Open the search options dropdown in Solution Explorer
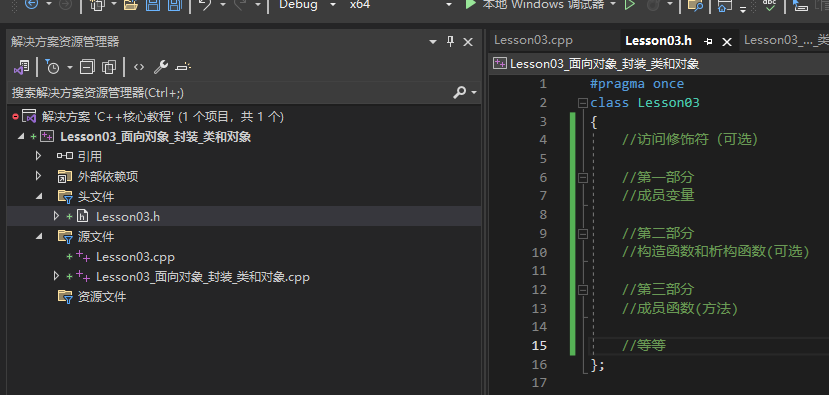Viewport: 829px width, 395px height. [474, 93]
